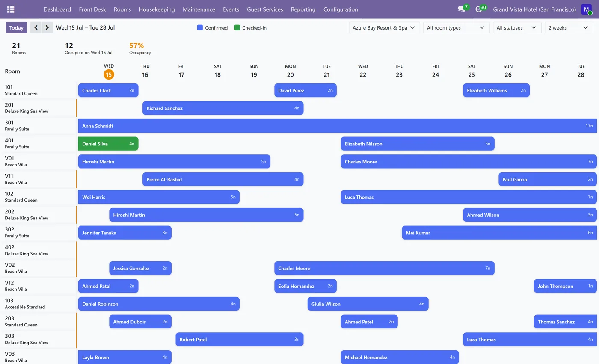Open the Azure Bay Resort & Spa dropdown
The width and height of the screenshot is (599, 364).
pos(384,27)
